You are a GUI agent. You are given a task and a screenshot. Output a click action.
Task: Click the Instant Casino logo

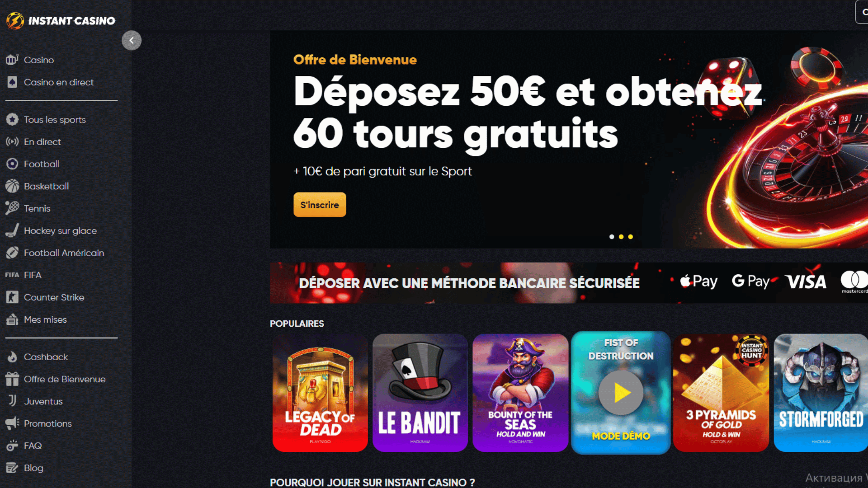coord(61,20)
